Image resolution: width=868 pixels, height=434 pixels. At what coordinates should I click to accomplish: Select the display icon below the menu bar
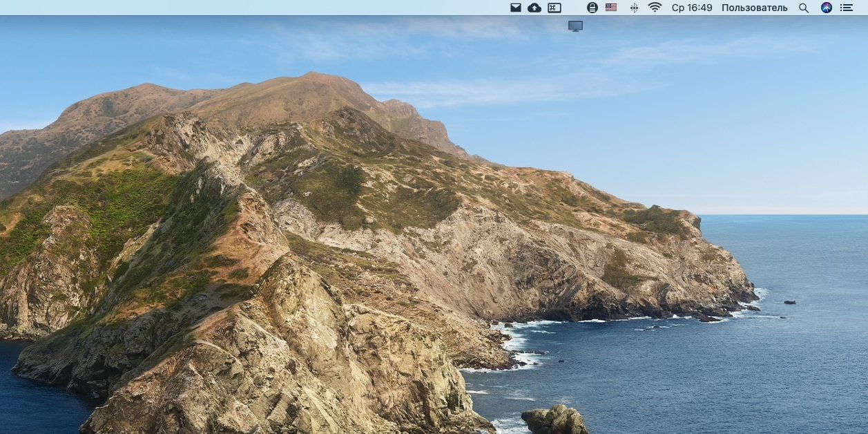point(575,26)
